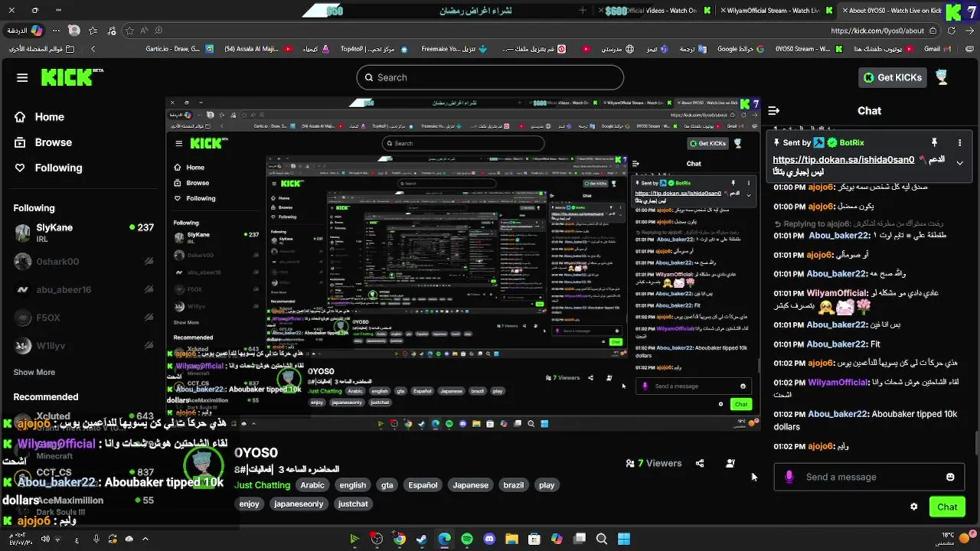Screen dimensions: 980x551
Task: Select the english tag
Action: coord(353,485)
